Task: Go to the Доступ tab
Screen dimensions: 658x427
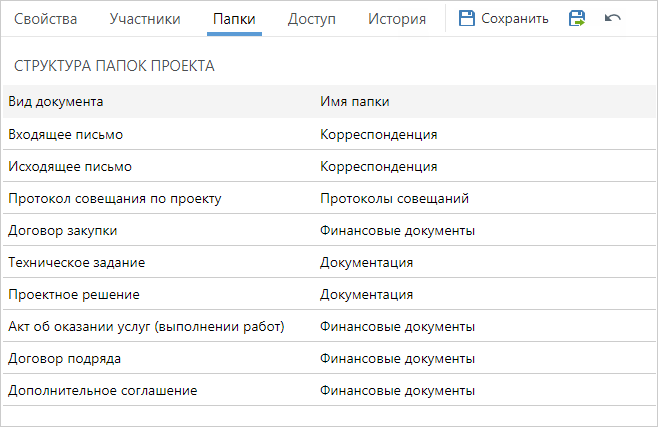Action: [311, 19]
